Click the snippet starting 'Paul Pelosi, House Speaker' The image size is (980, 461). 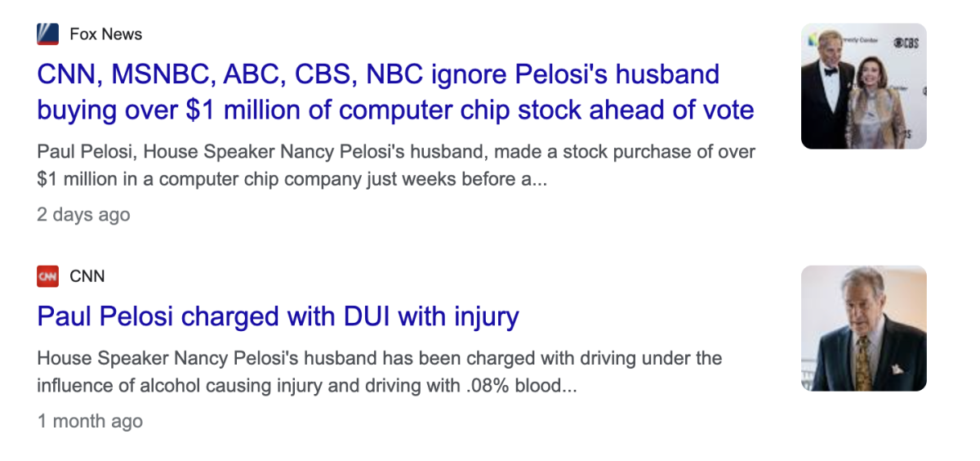pyautogui.click(x=396, y=152)
